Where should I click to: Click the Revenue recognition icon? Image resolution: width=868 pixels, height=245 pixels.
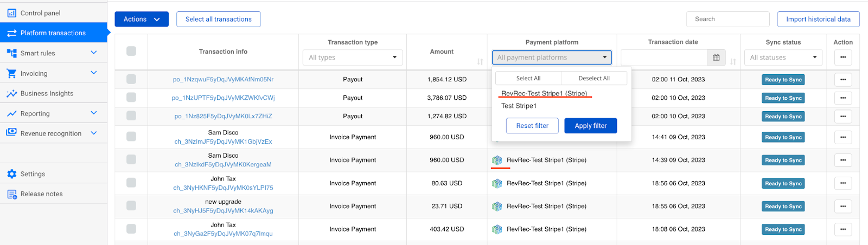pos(11,133)
